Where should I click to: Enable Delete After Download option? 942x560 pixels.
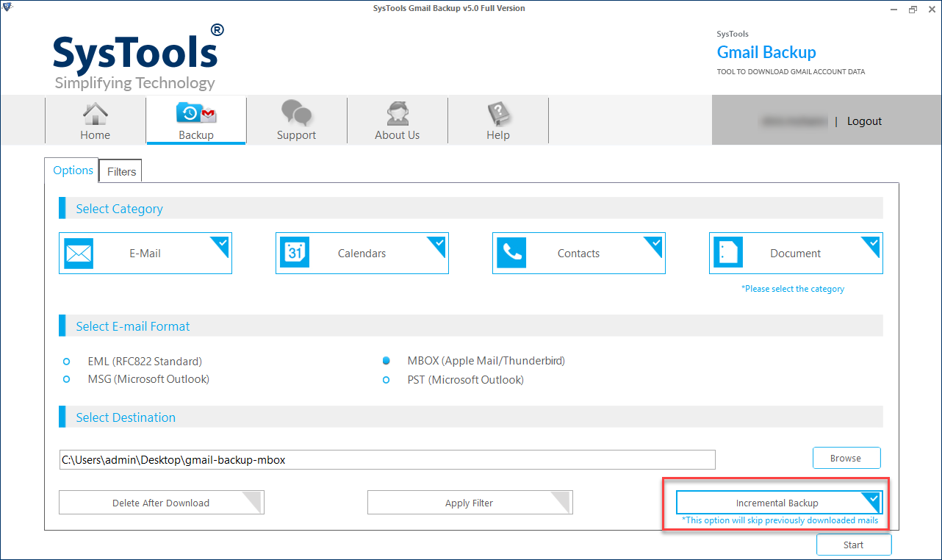(x=161, y=503)
